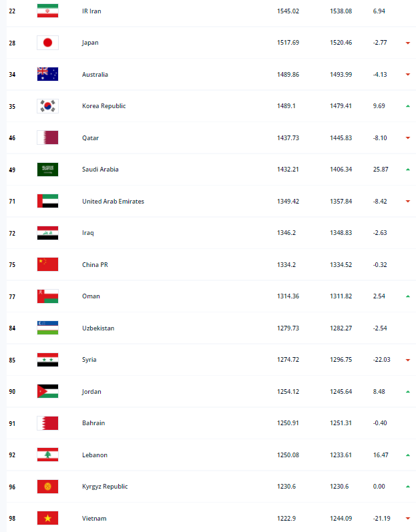Image resolution: width=416 pixels, height=532 pixels.
Task: Click the Uzbekistan flag icon
Action: click(47, 328)
